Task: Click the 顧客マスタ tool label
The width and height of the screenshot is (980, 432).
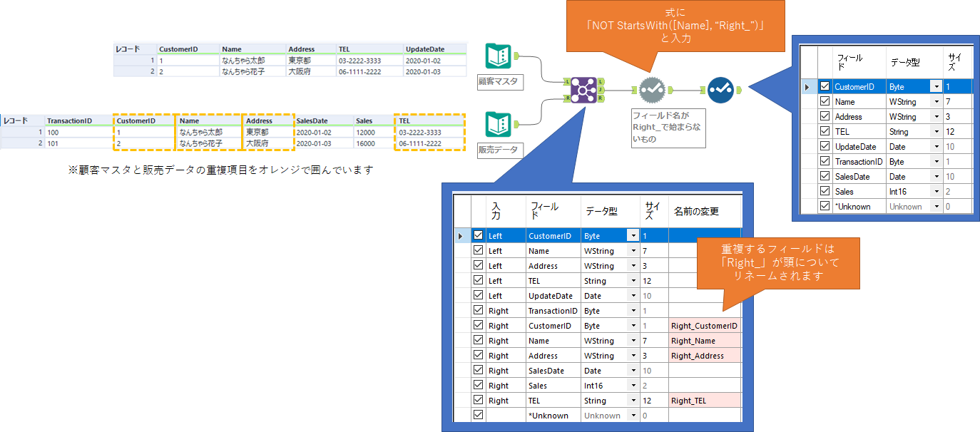Action: (499, 83)
